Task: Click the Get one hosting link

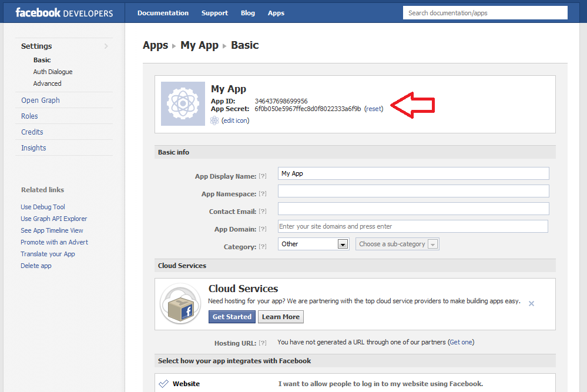Action: (x=461, y=342)
